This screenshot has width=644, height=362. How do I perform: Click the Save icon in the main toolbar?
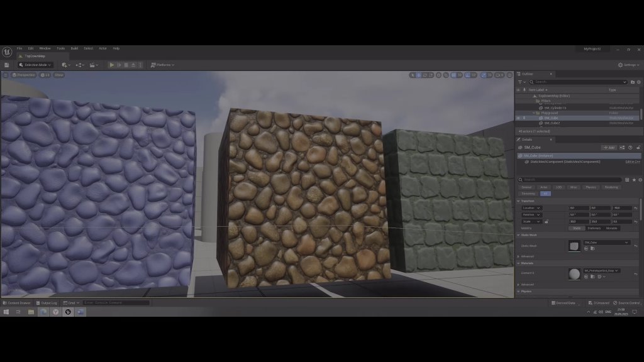pyautogui.click(x=7, y=65)
